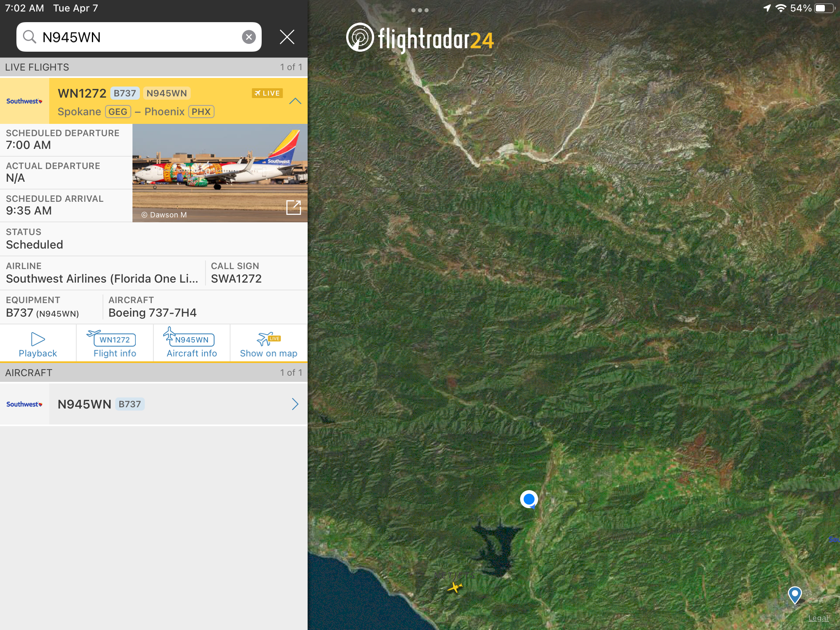
Task: Clear the N945WN search text
Action: coord(249,37)
